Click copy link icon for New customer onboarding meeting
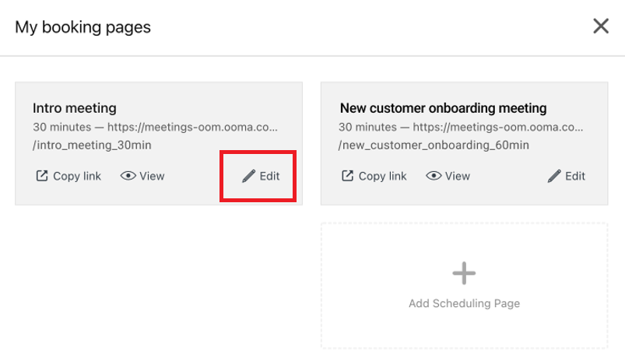This screenshot has height=364, width=625. [x=348, y=176]
